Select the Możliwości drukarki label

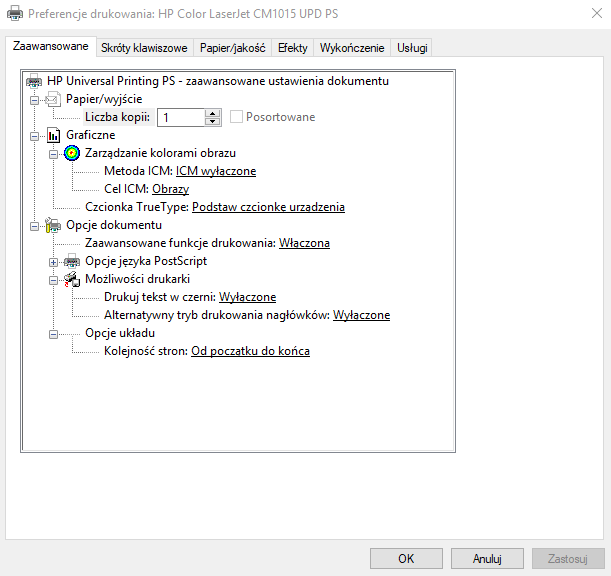138,279
